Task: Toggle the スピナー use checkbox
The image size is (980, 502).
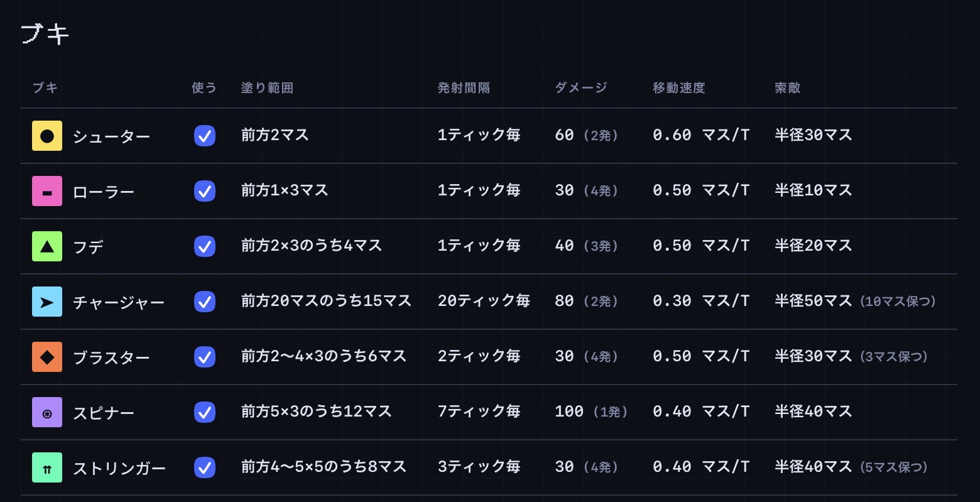Action: [205, 412]
